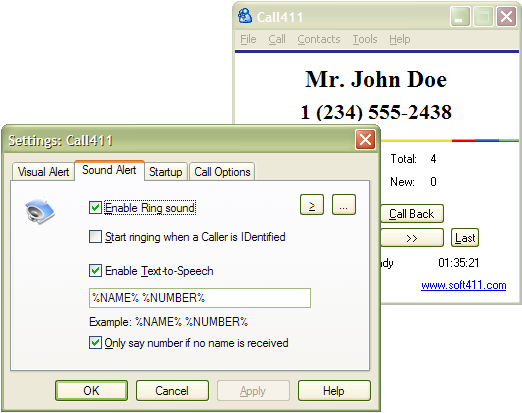Close the Settings: Call411 dialog
Screen dimensions: 522x413
[365, 140]
